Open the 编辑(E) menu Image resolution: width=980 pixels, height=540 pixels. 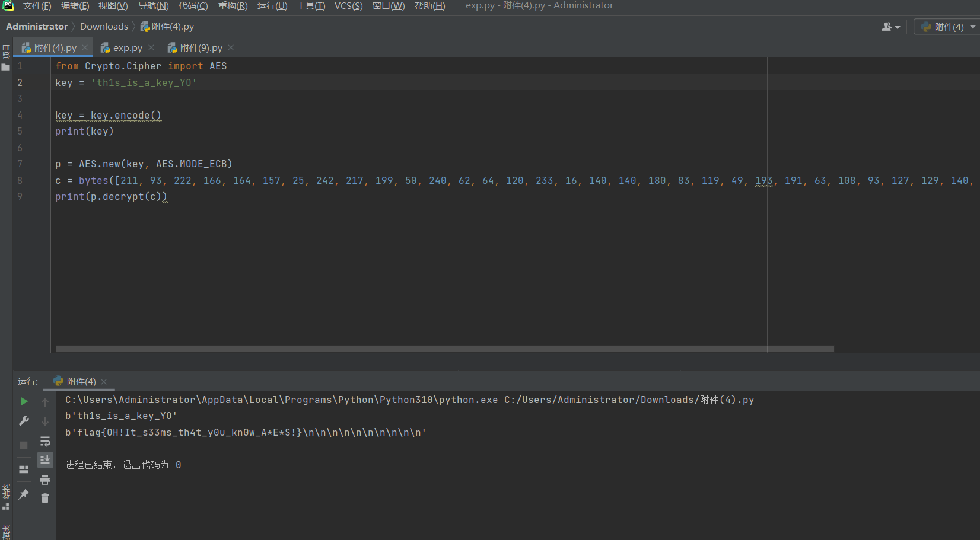(75, 6)
